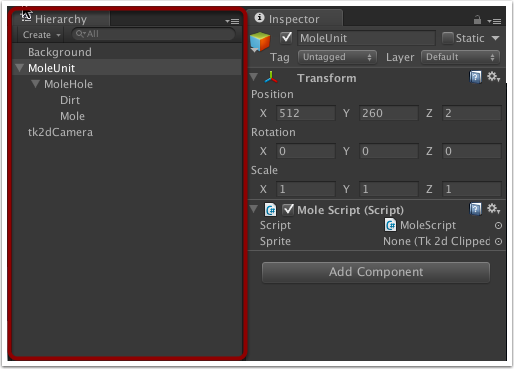Open Inspector panel options menu icon
The width and height of the screenshot is (514, 369).
(x=494, y=21)
